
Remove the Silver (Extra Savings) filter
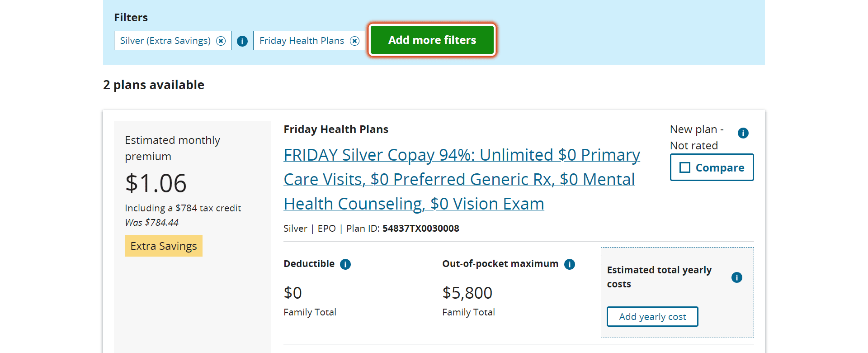[221, 41]
